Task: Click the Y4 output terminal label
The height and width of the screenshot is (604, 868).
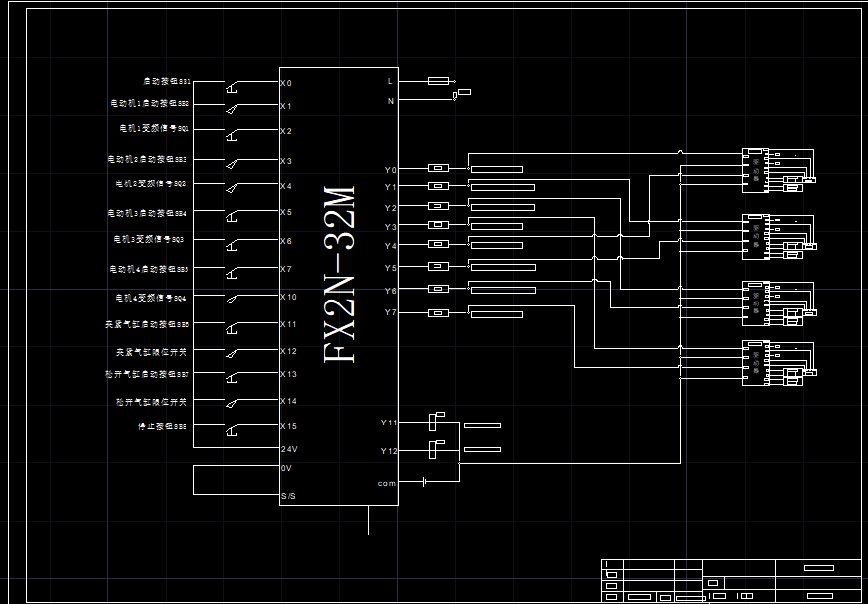Action: pyautogui.click(x=390, y=246)
